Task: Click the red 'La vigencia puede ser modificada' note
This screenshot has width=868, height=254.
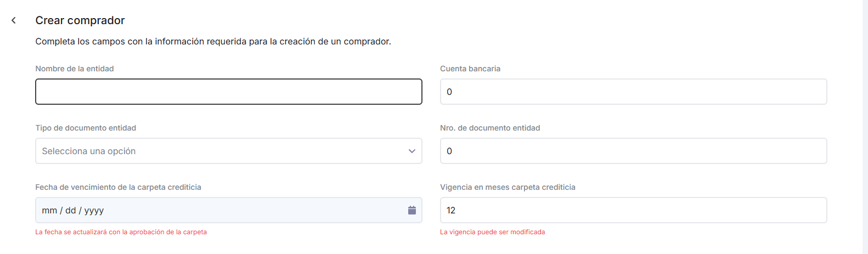Action: pos(492,232)
